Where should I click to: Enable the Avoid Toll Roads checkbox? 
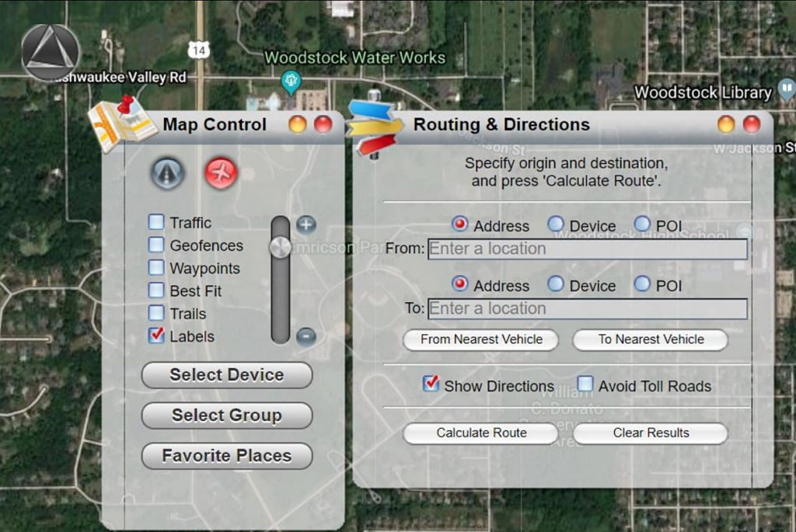[x=585, y=384]
